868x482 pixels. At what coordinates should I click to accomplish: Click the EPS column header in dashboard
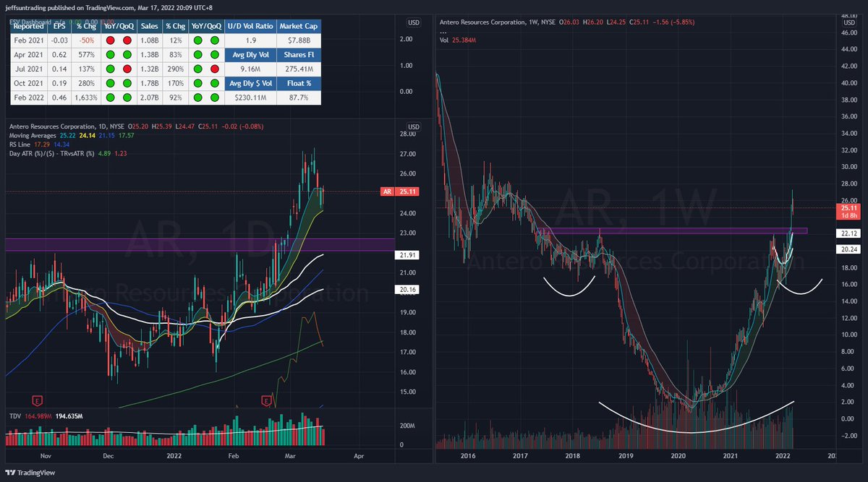pos(61,25)
